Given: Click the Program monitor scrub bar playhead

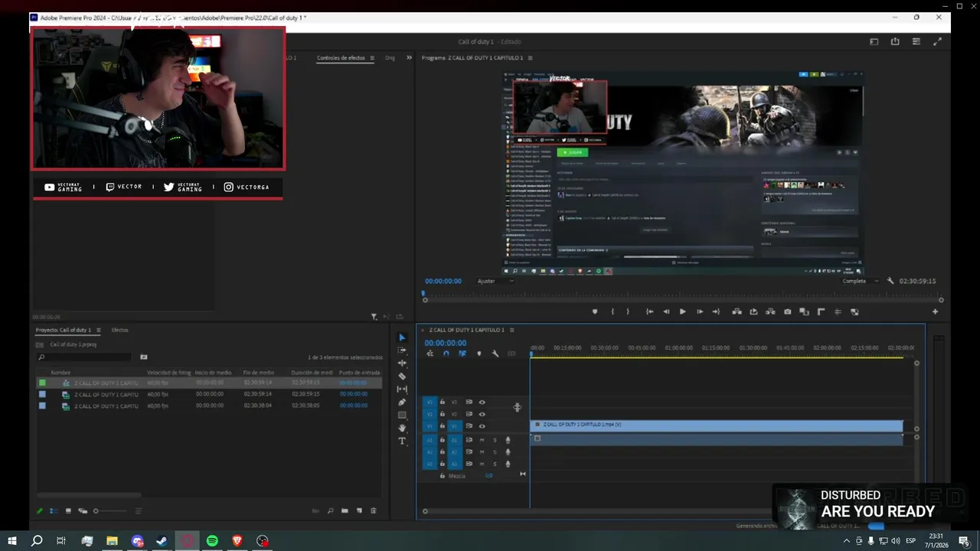Looking at the screenshot, I should (x=423, y=294).
